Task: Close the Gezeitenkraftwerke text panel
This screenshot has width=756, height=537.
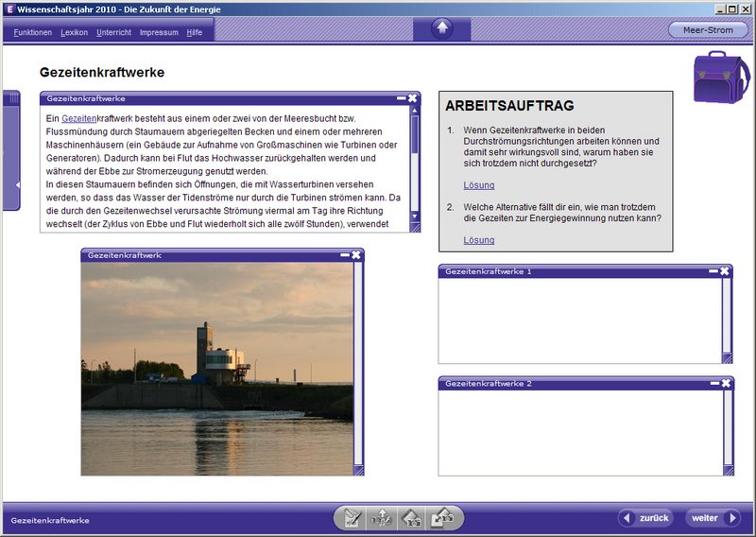Action: point(412,98)
